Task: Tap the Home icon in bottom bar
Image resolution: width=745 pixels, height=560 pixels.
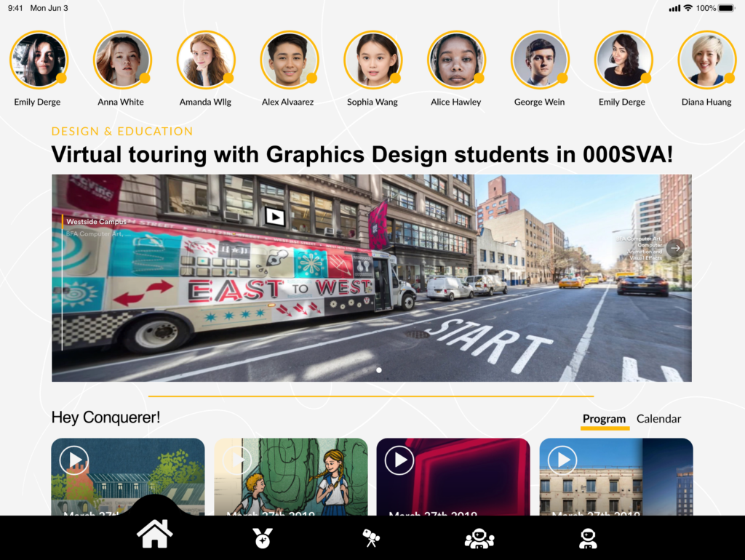Action: pyautogui.click(x=155, y=535)
